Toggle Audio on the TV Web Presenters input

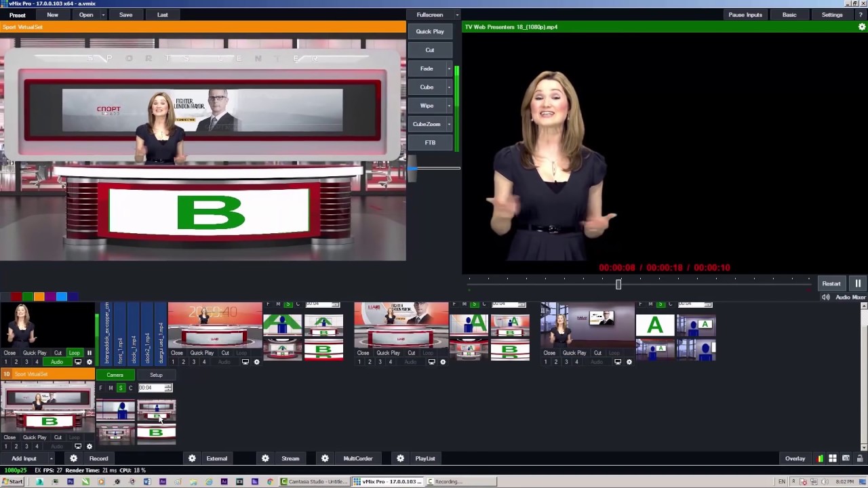(57, 362)
